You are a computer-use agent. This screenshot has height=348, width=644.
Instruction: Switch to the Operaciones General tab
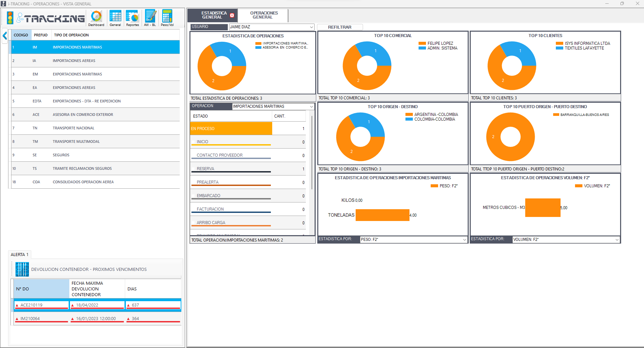pos(264,15)
